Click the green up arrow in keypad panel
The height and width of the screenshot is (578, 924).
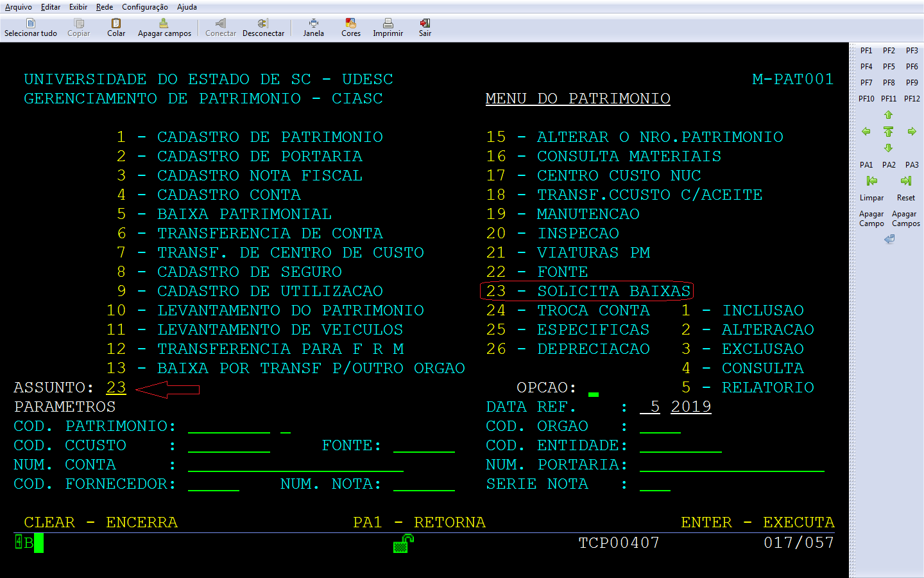point(888,115)
